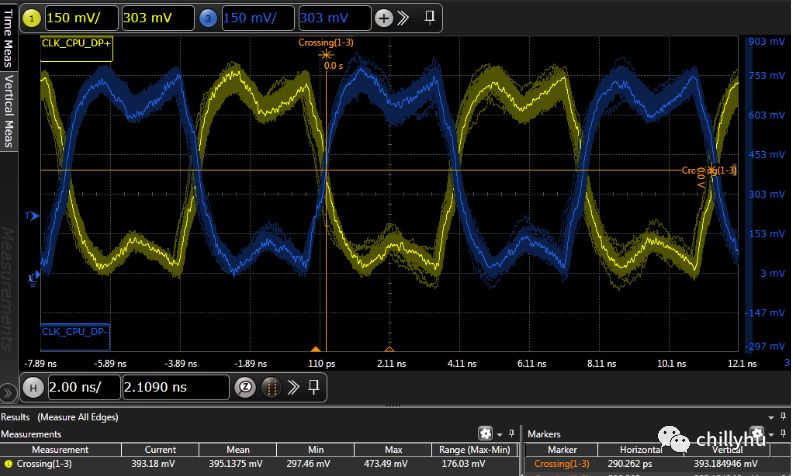Screen dimensions: 793x476
Task: Open Measurements panel gear settings
Action: pyautogui.click(x=485, y=434)
